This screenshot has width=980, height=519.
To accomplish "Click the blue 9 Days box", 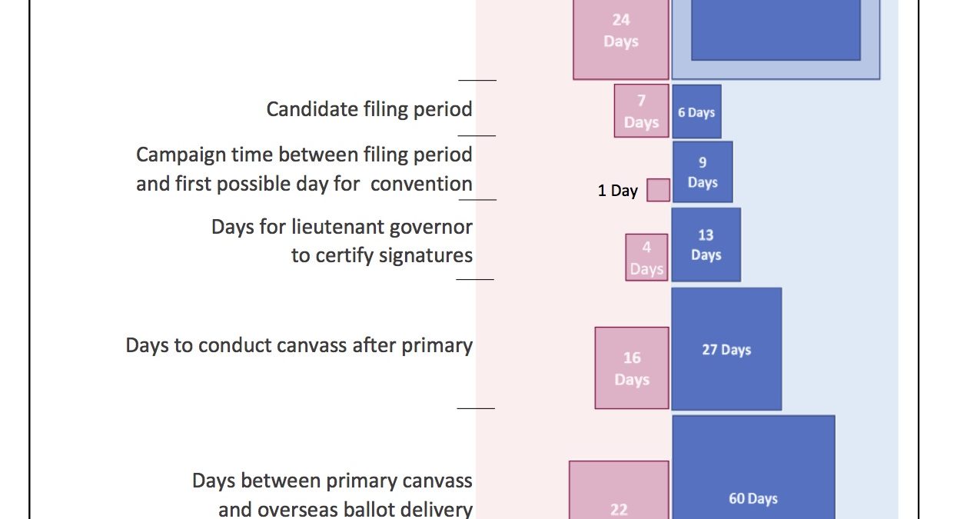I will coord(703,172).
